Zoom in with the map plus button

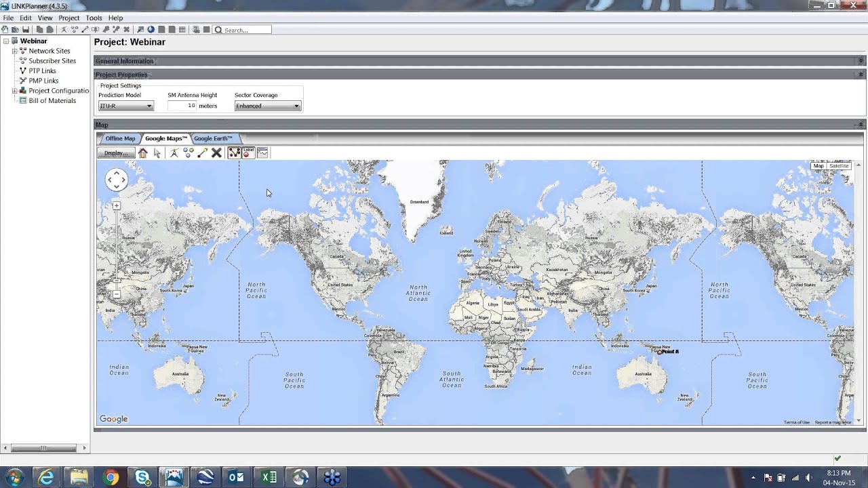(x=117, y=205)
